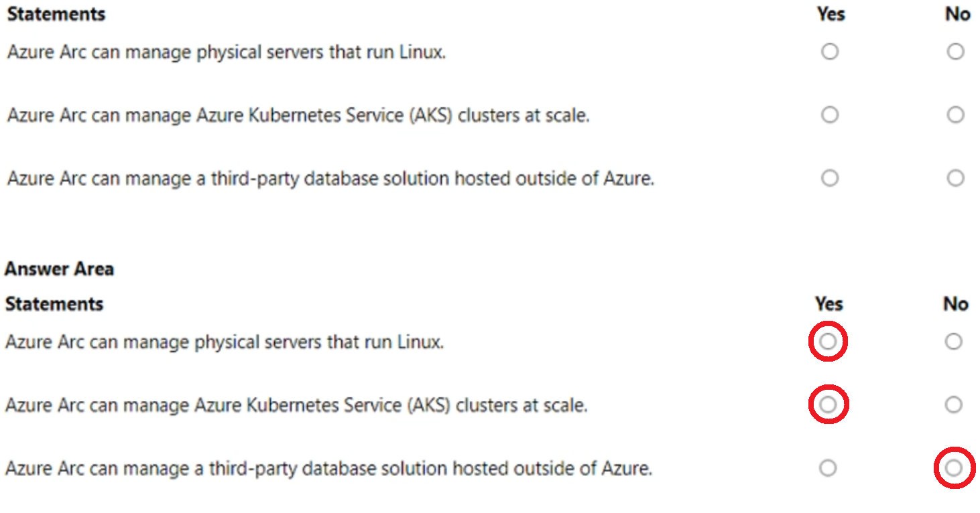The height and width of the screenshot is (513, 980).
Task: Choose the circled Yes option for Linux servers answer
Action: point(827,342)
